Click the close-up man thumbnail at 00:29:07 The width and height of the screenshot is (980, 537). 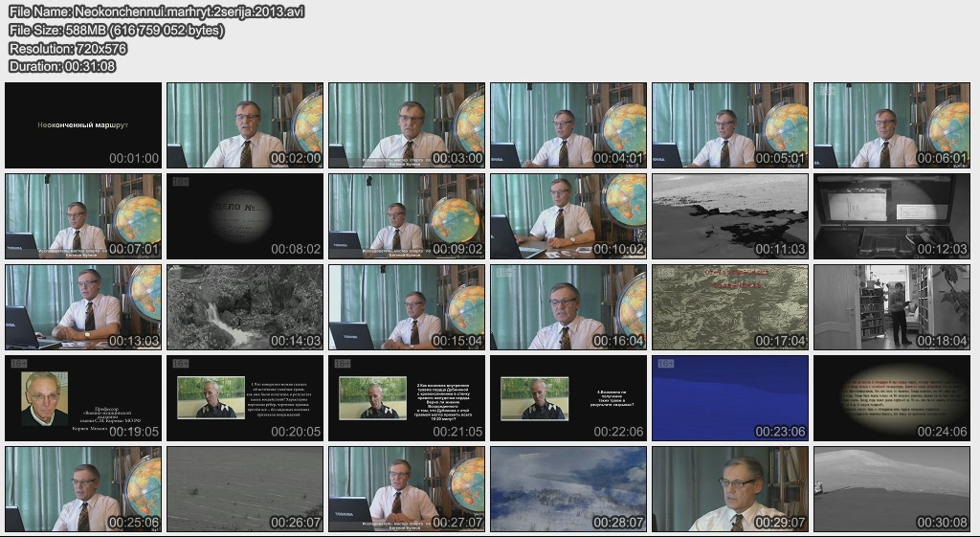point(730,489)
